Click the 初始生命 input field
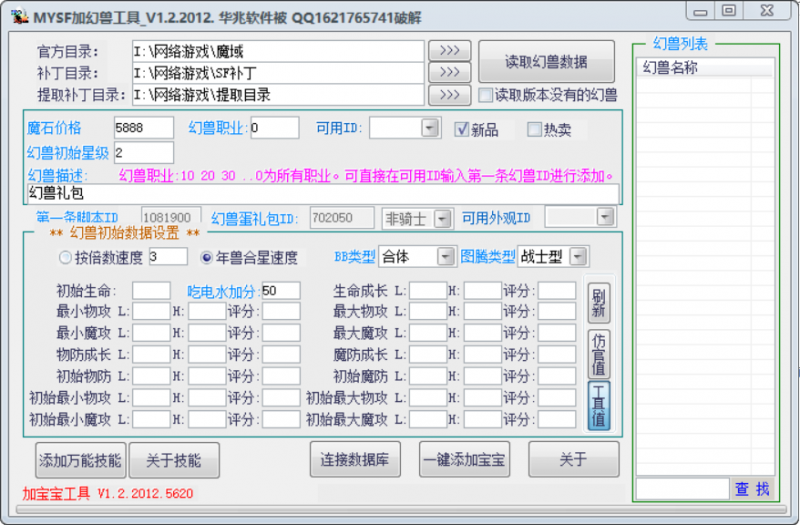This screenshot has width=800, height=525. click(x=151, y=291)
